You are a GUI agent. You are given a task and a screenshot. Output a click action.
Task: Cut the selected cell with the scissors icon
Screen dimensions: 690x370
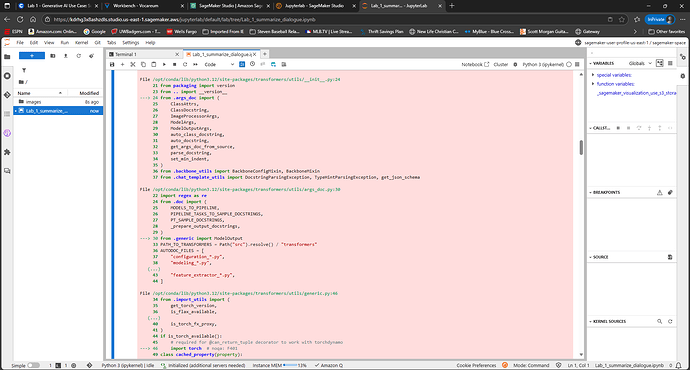tap(133, 64)
